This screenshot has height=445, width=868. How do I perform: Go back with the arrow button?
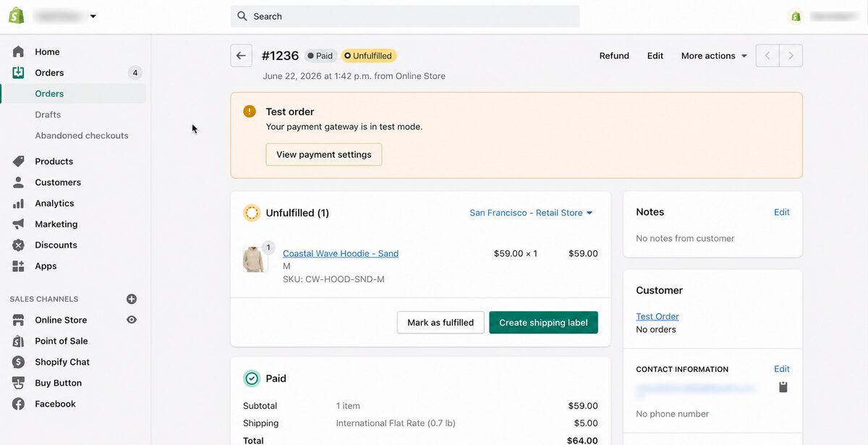pyautogui.click(x=242, y=56)
